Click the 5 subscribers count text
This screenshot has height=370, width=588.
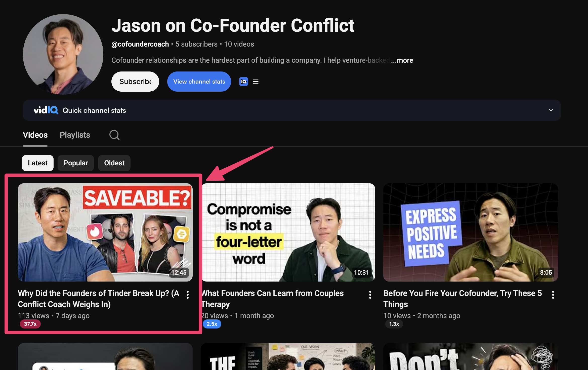coord(196,44)
